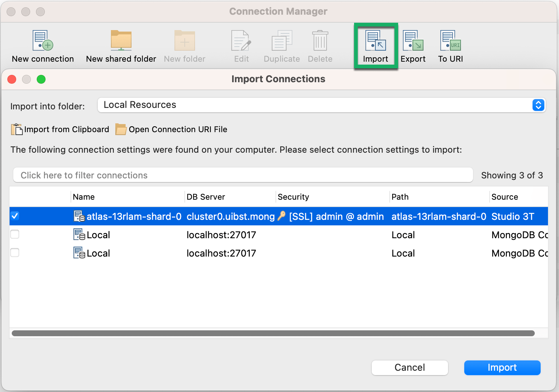Click the To URI toolbar icon

pyautogui.click(x=450, y=44)
